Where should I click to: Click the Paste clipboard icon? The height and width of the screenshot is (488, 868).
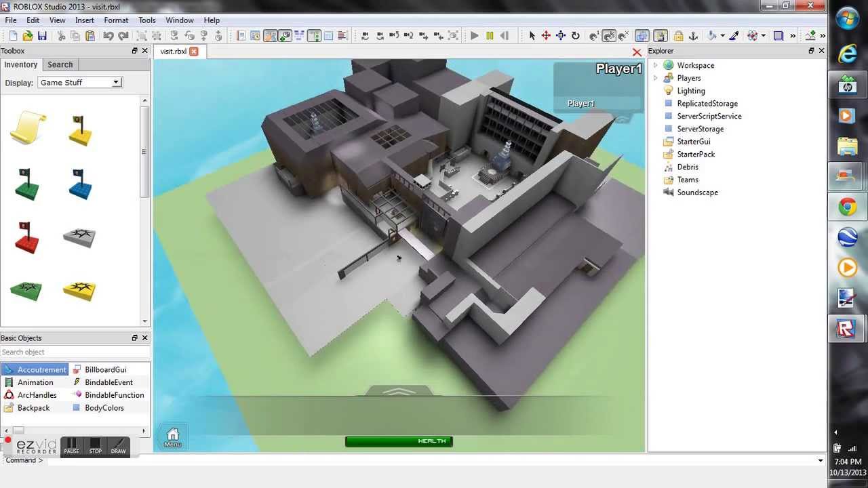[x=91, y=36]
